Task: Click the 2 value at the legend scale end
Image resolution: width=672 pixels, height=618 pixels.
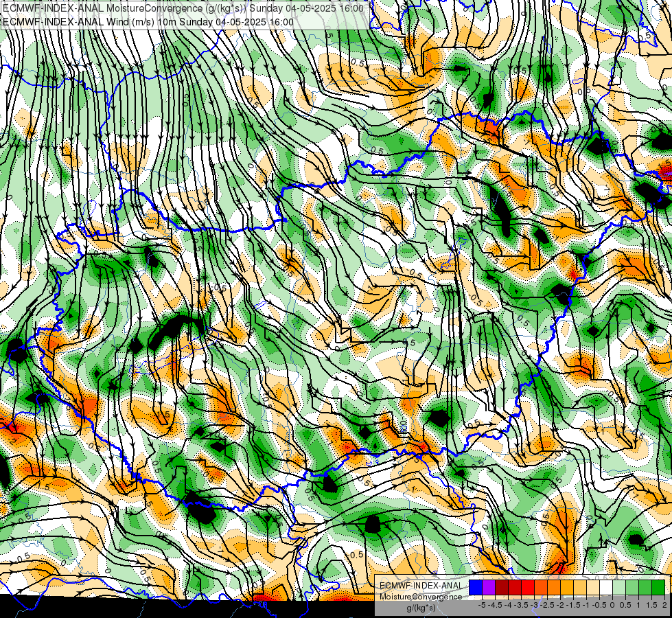Action: tap(664, 605)
